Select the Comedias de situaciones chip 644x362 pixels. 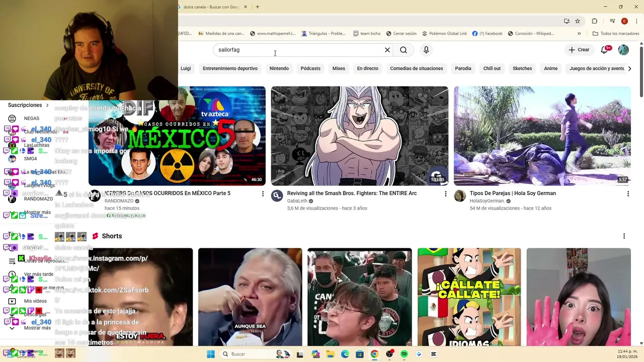(417, 68)
